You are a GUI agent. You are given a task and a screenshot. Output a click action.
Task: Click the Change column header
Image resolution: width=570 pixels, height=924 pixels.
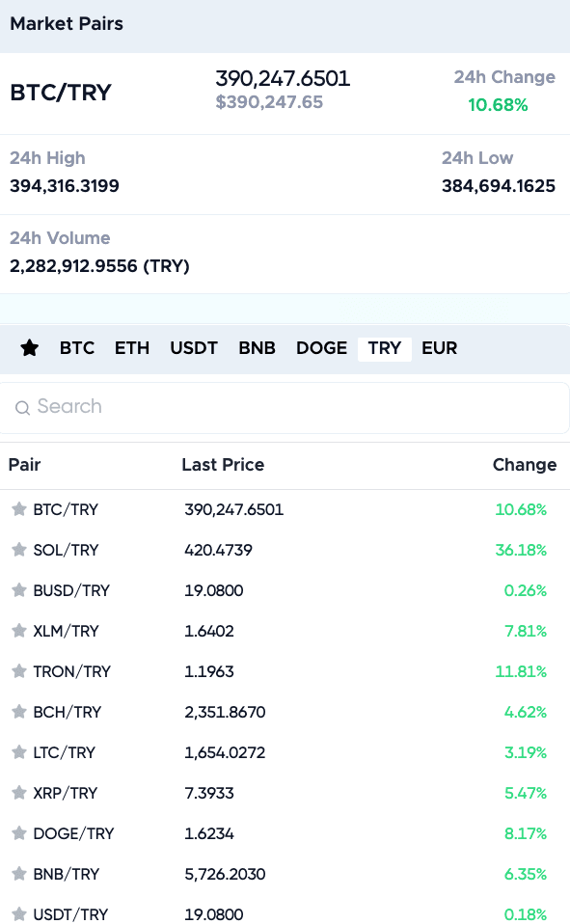525,465
